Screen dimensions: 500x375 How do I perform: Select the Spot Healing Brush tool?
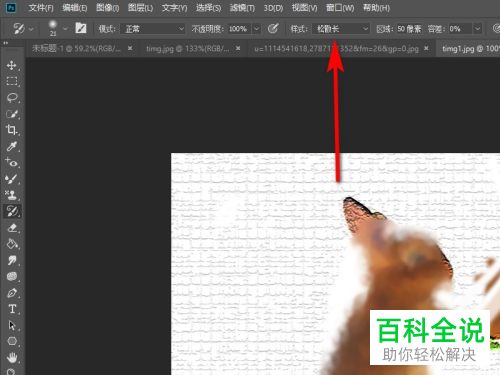tap(12, 163)
